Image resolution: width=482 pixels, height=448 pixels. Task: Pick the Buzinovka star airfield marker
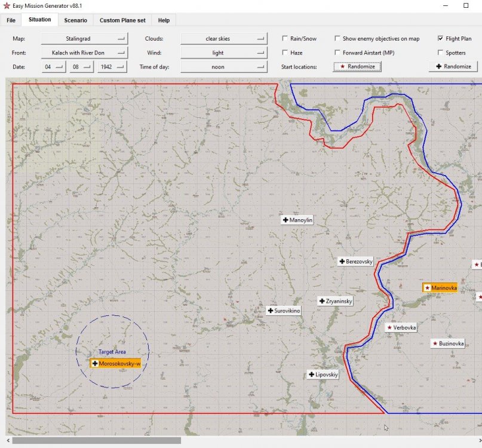click(x=447, y=343)
